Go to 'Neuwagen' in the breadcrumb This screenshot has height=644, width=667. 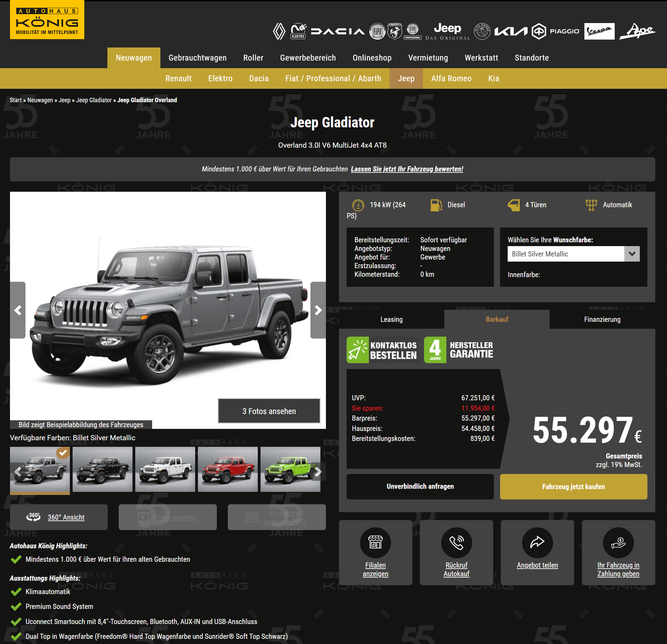[40, 100]
